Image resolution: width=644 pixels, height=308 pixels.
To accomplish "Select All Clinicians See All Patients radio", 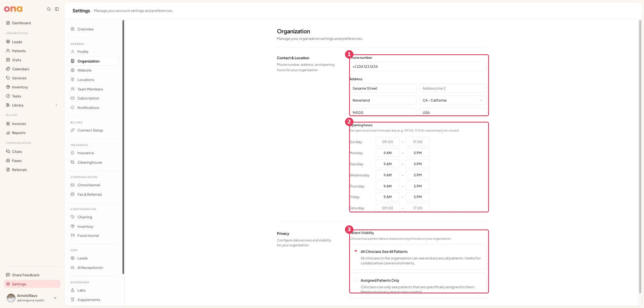I will pos(355,251).
